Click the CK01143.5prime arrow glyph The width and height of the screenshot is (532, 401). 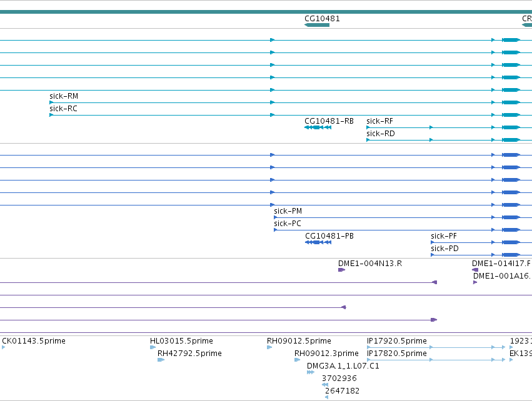3,347
